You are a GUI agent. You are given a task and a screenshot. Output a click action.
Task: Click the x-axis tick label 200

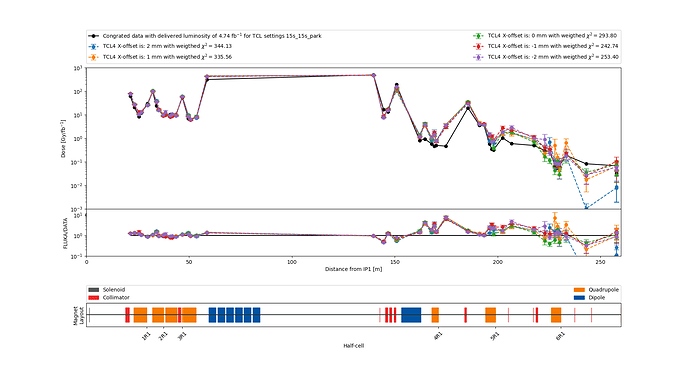[498, 262]
